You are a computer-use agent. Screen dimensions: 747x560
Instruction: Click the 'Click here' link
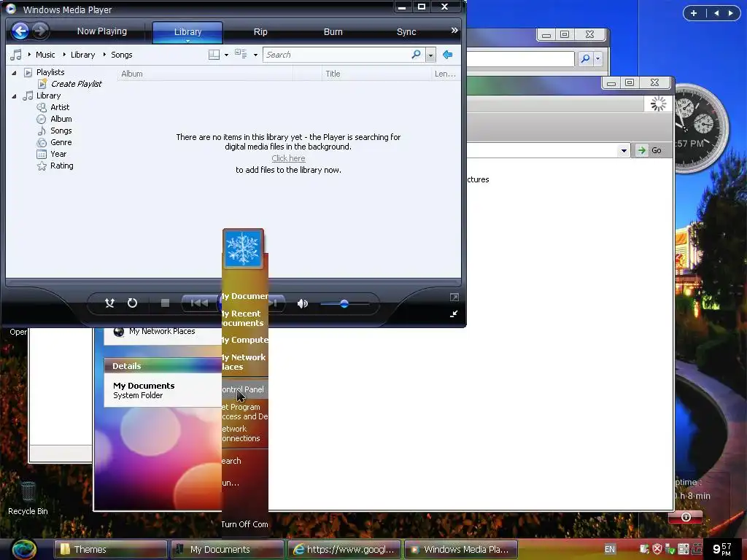point(288,158)
